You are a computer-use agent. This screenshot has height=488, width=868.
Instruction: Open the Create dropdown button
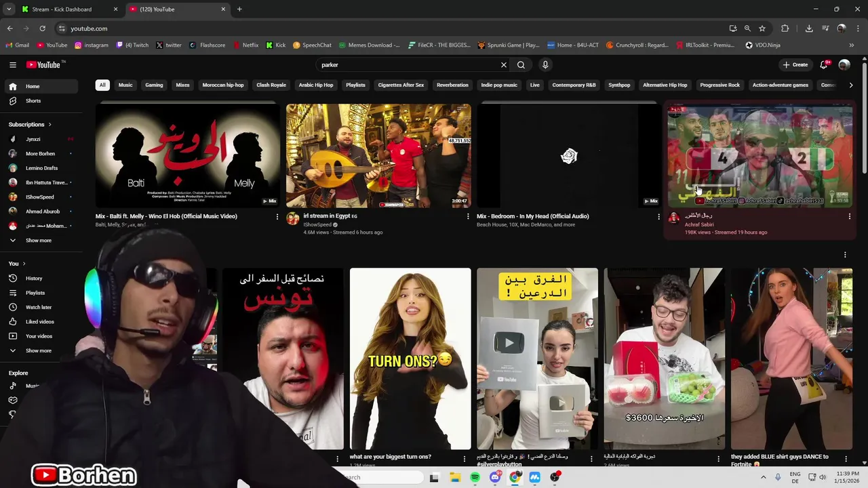click(795, 65)
